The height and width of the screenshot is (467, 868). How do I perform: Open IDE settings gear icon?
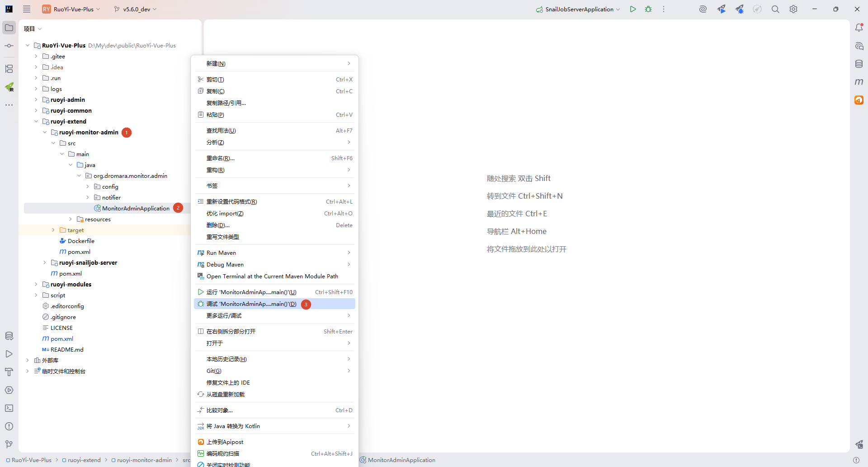[x=793, y=9]
